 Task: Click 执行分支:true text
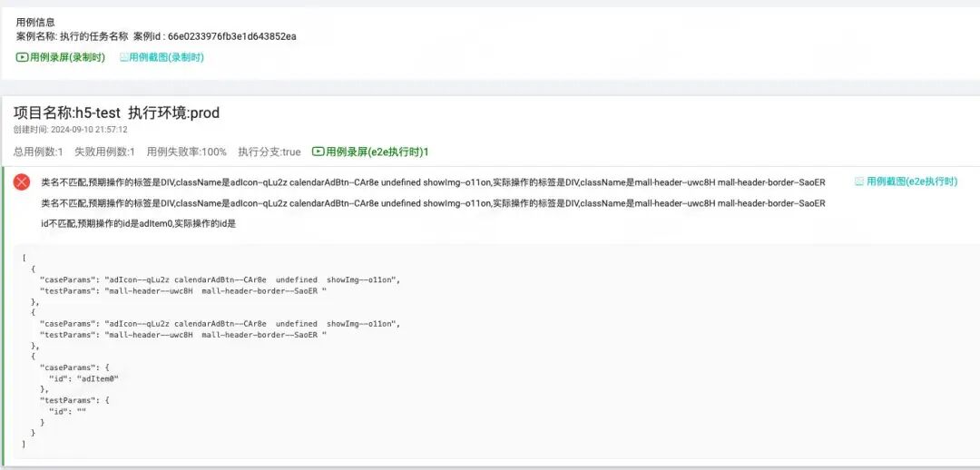(x=269, y=152)
